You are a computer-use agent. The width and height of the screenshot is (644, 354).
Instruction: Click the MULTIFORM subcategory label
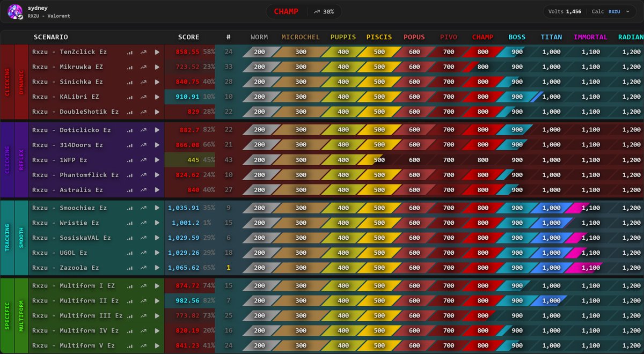(21, 316)
